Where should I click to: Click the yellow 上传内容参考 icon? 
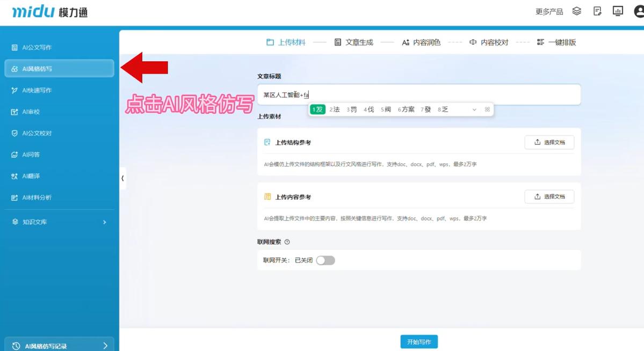[x=267, y=197]
